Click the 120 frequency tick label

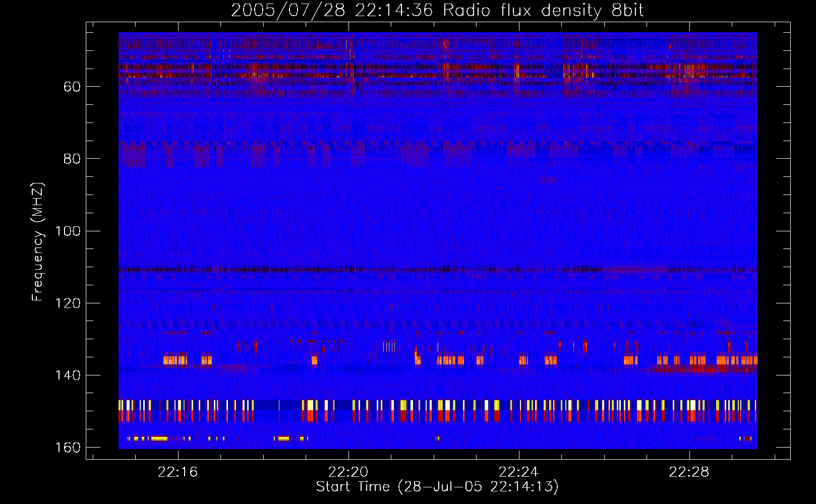point(68,303)
